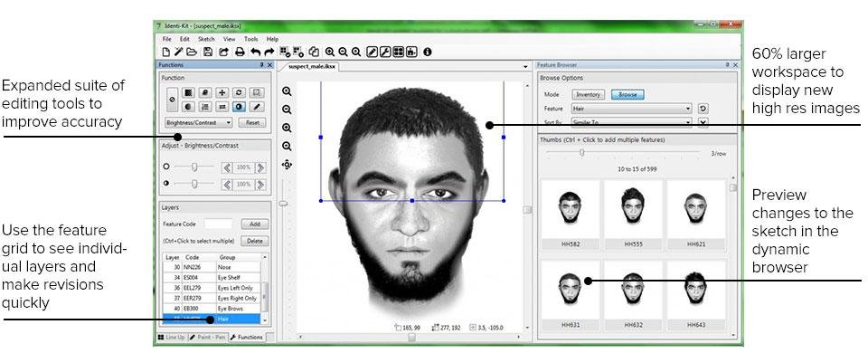Open the Sketch menu
The width and height of the screenshot is (868, 353).
pyautogui.click(x=206, y=39)
